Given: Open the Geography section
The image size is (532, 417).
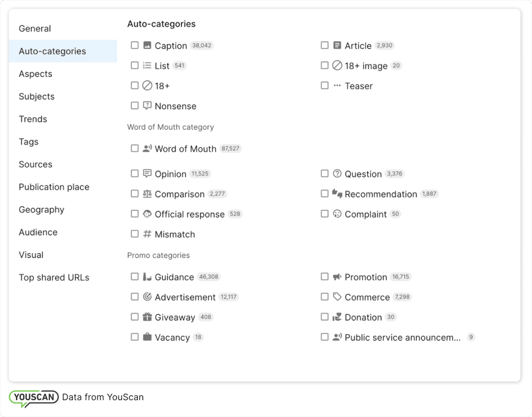Looking at the screenshot, I should click(41, 210).
